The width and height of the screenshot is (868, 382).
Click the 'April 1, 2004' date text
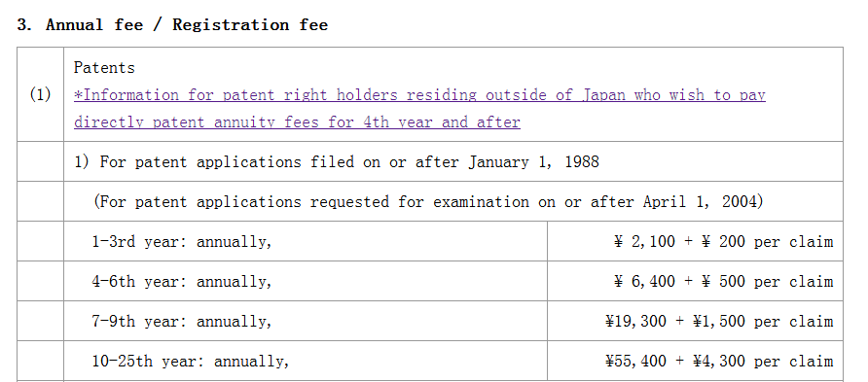coord(699,202)
